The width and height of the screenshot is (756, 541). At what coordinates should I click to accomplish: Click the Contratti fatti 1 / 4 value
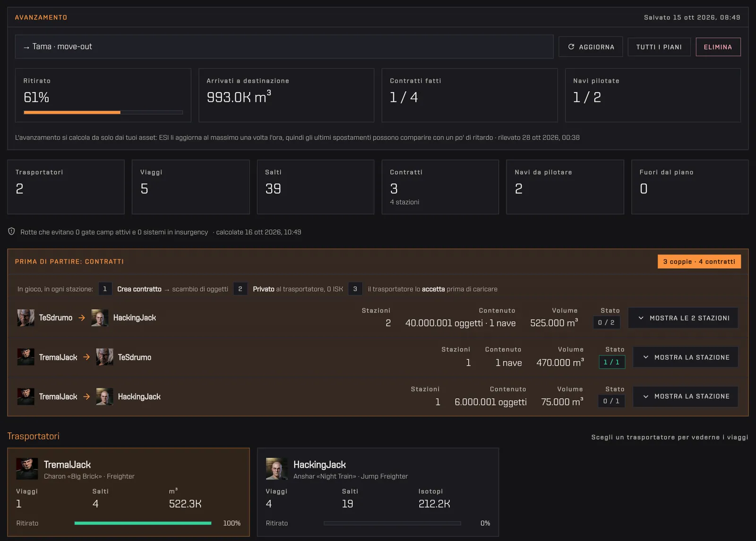[x=404, y=97]
